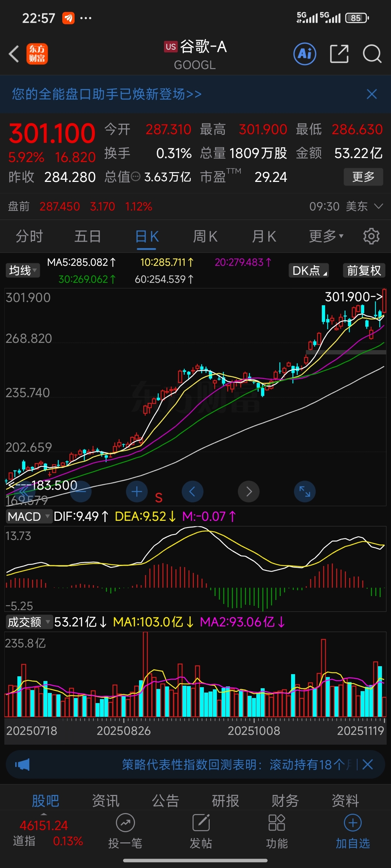Screen dimensions: 391x868
Task: Tap the 总值 info smiley icon
Action: [136, 177]
